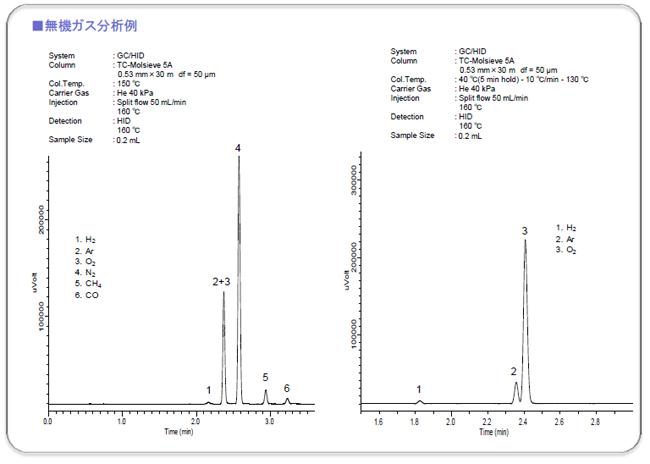This screenshot has height=464, width=650.
Task: Click the 2.4 tick on right time axis
Action: coord(523,421)
